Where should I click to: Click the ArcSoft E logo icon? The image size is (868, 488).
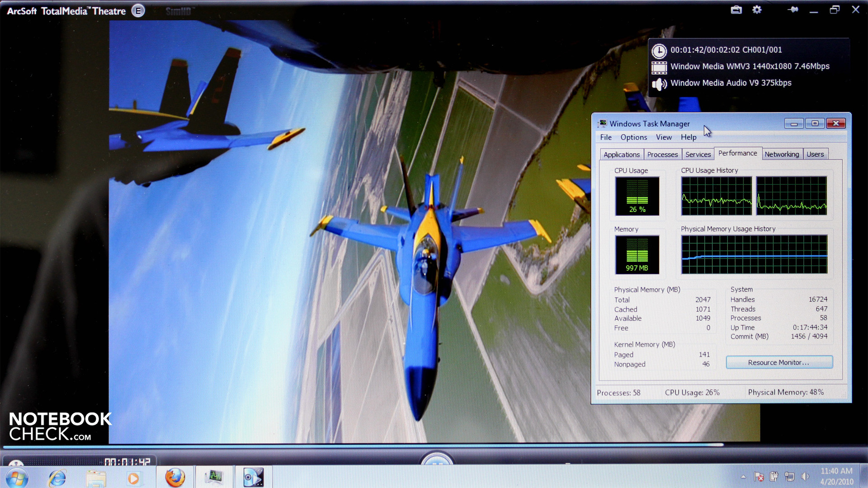[138, 11]
